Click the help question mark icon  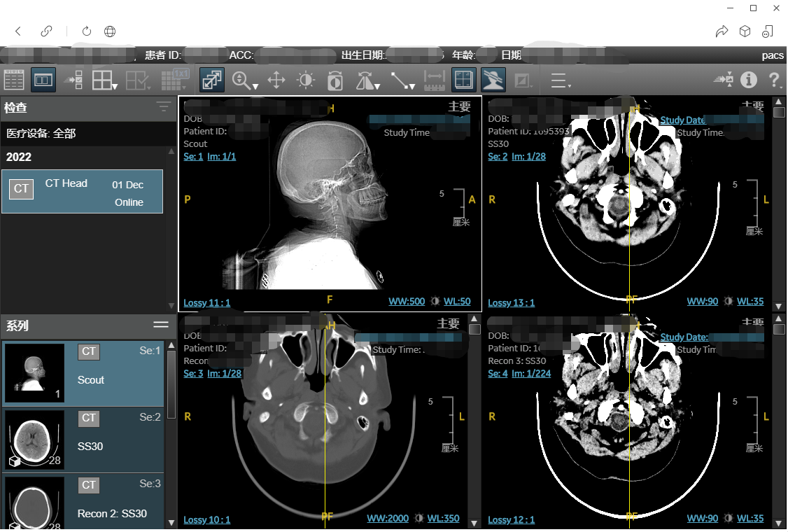point(775,80)
